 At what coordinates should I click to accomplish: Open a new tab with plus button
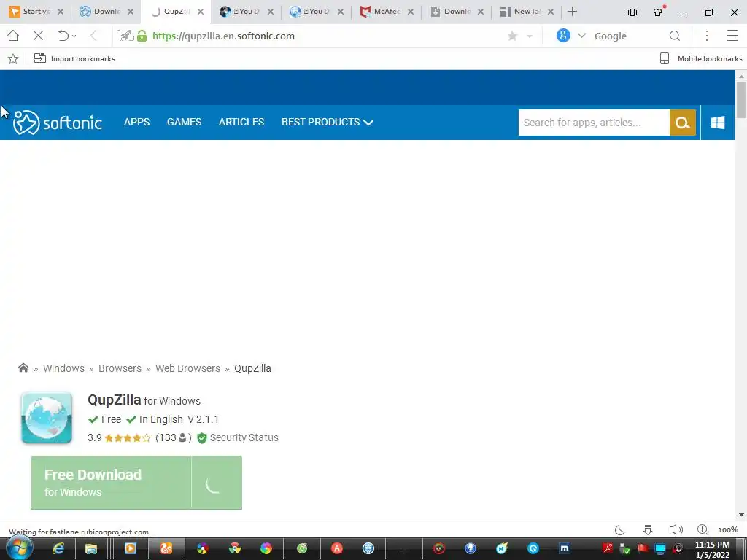573,12
